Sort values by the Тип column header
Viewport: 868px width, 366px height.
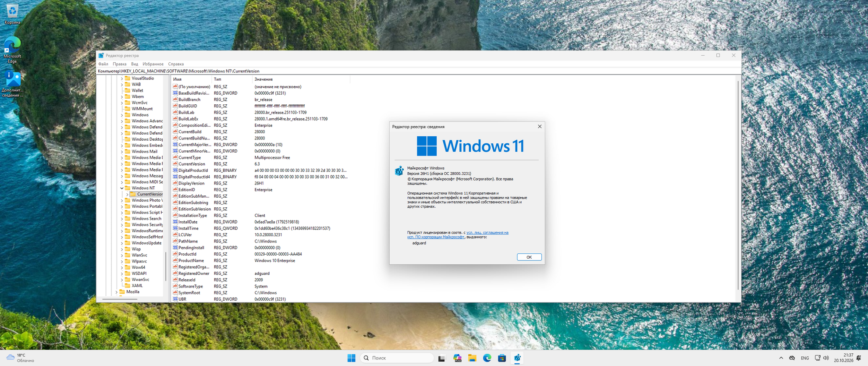tap(231, 79)
